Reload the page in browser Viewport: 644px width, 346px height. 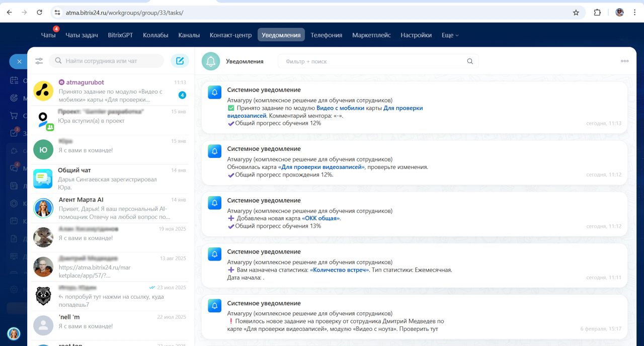(x=39, y=13)
